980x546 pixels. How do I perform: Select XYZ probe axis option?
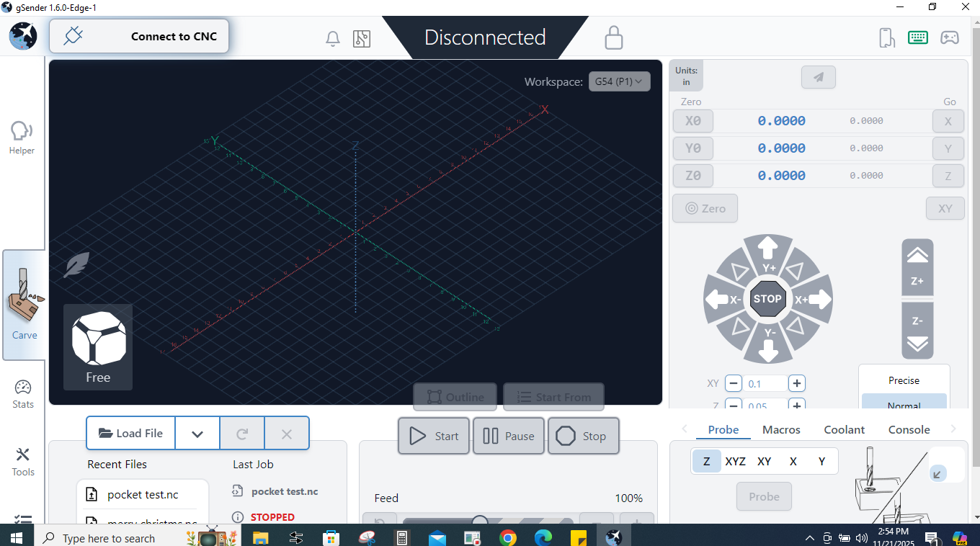tap(735, 462)
